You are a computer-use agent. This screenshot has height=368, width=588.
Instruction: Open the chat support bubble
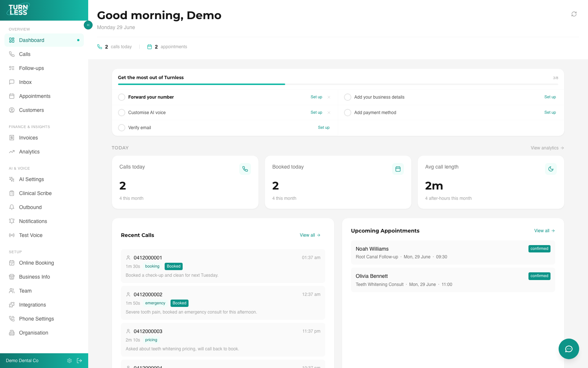pyautogui.click(x=569, y=349)
